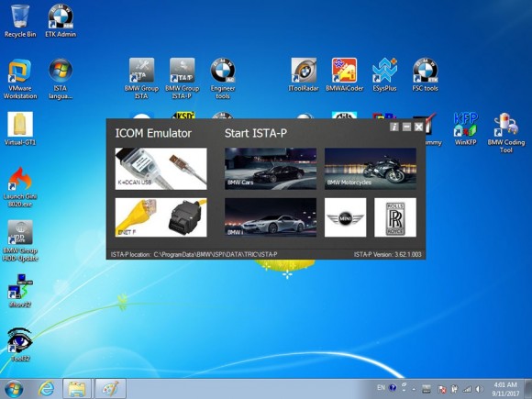This screenshot has height=399, width=532.
Task: Open ISTA language desktop icon
Action: point(61,79)
